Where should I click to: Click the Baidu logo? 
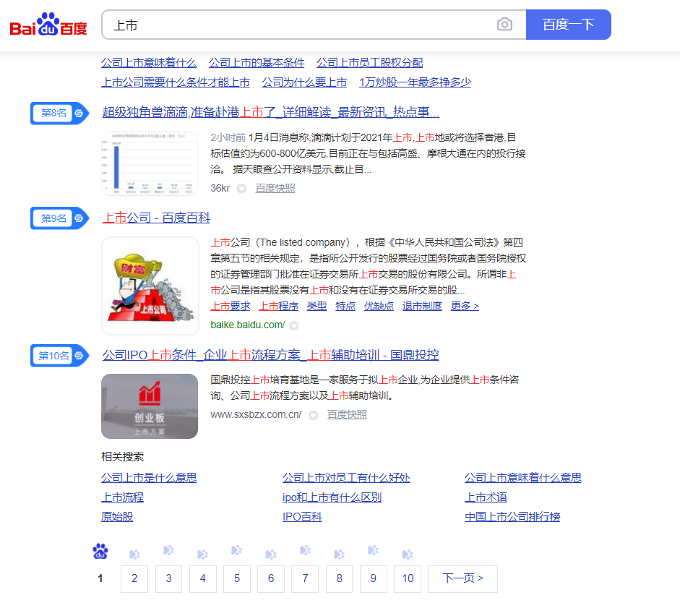(x=48, y=25)
